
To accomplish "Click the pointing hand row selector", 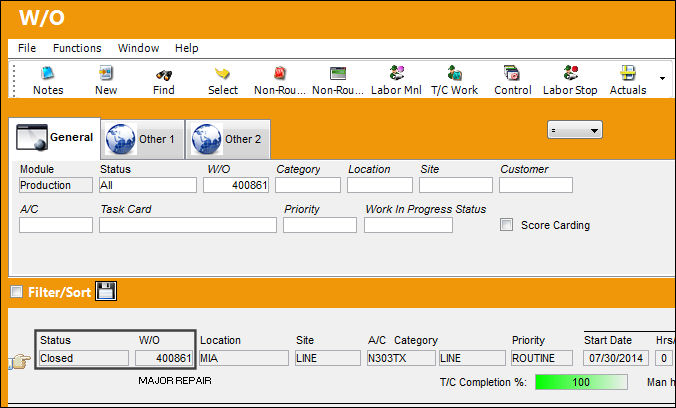I will pyautogui.click(x=20, y=361).
